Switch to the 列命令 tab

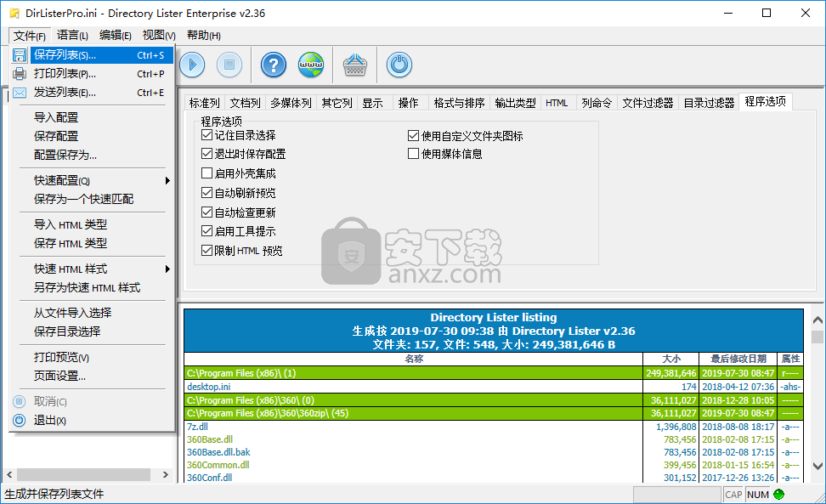tap(597, 103)
